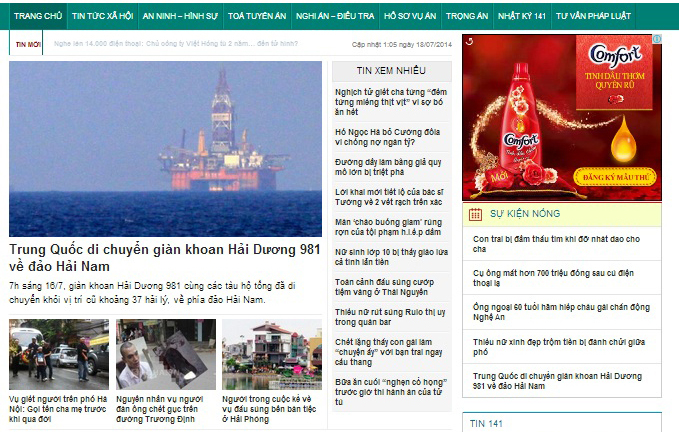Viewport: 679px width, 432px height.
Task: Click the calendar icon beside SỰ KIỆN NÓNG
Action: (x=475, y=214)
